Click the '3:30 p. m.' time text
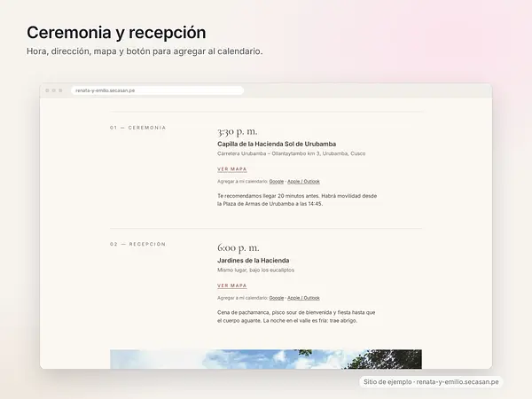 [x=237, y=131]
